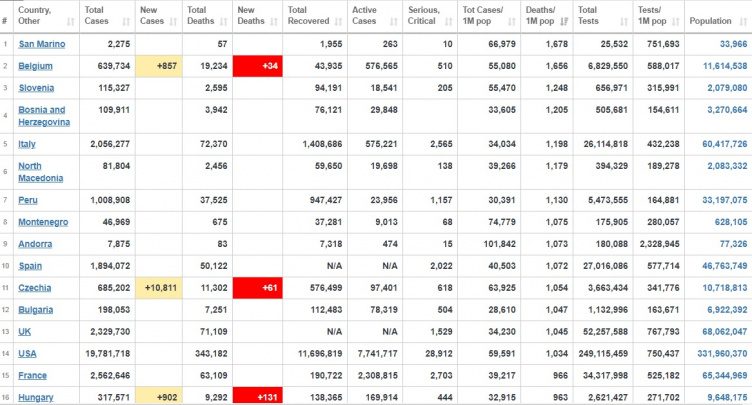Open the Belgium country link
The width and height of the screenshot is (752, 405).
pyautogui.click(x=35, y=66)
